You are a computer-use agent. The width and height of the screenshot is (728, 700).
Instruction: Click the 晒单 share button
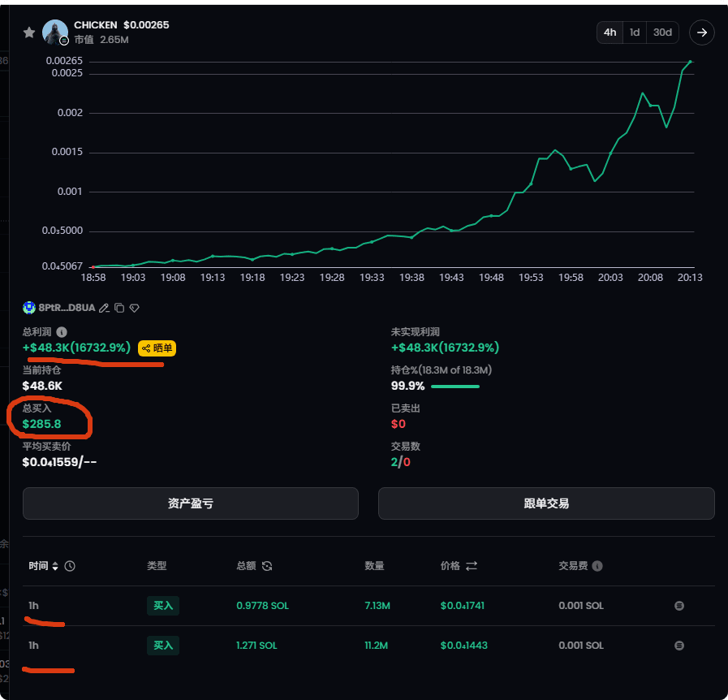(157, 348)
